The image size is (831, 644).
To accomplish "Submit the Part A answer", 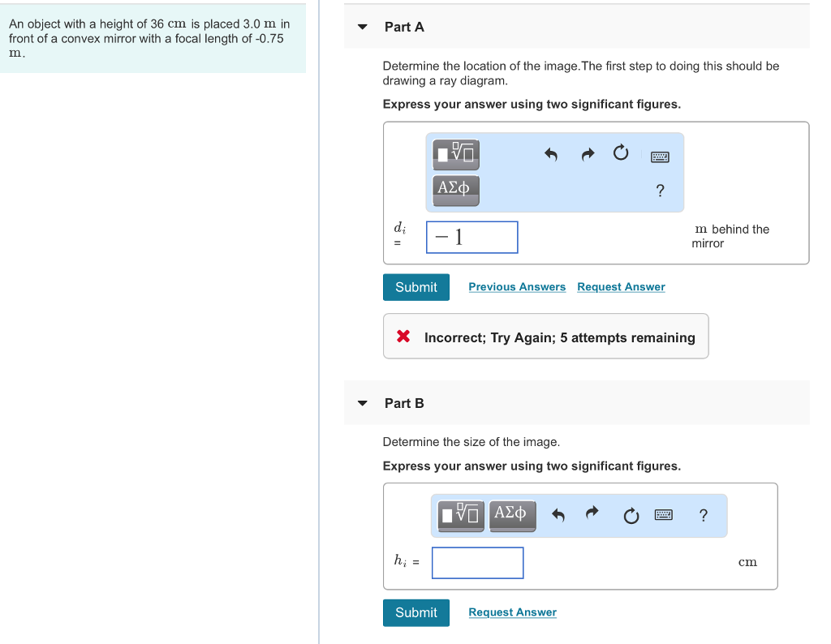I will (x=416, y=287).
